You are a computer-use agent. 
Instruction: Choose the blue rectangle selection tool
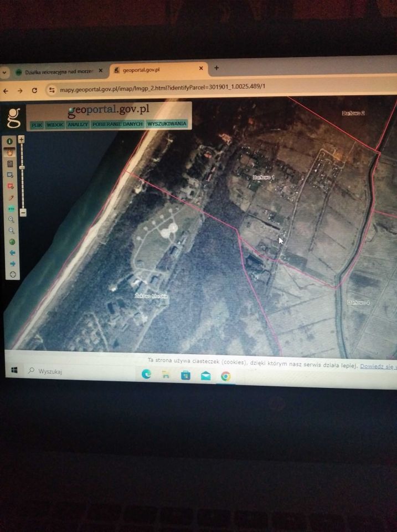coord(10,175)
